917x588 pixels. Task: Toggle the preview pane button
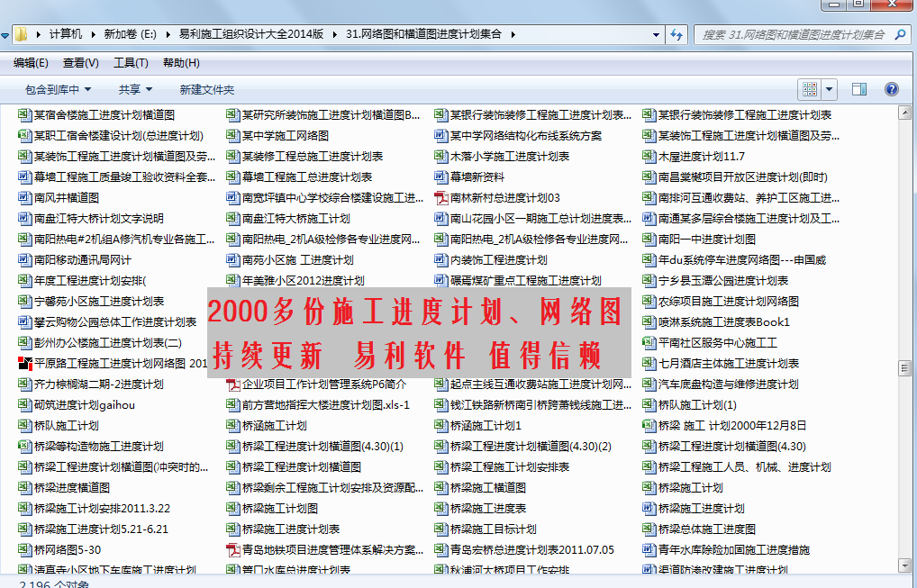click(858, 89)
